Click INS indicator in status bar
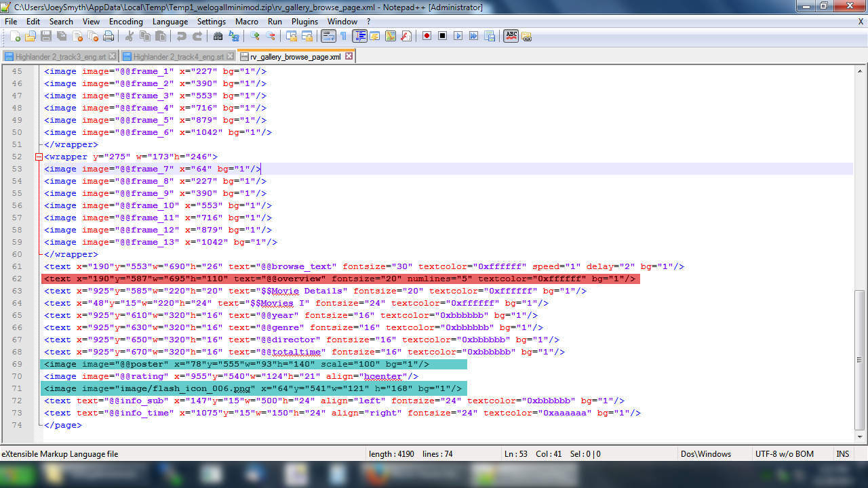 842,454
